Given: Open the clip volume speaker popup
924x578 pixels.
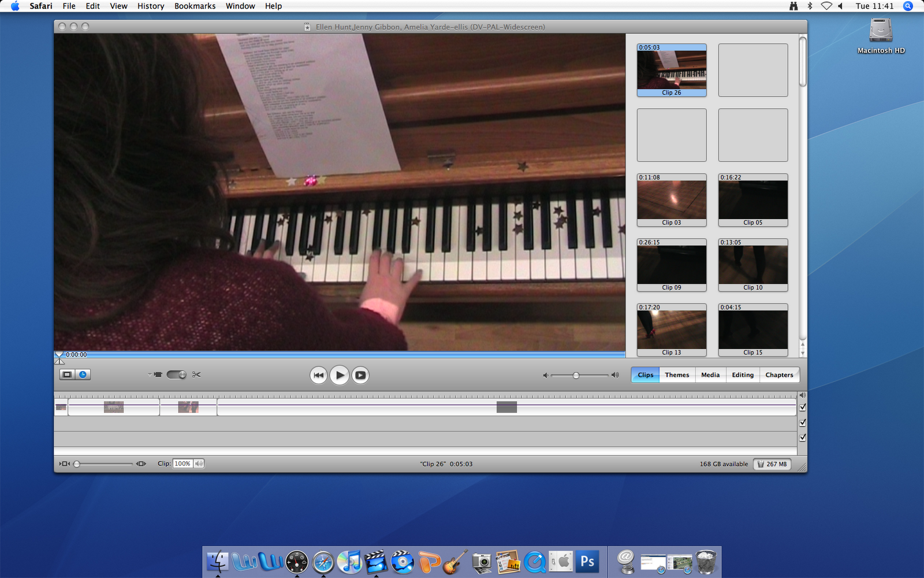Looking at the screenshot, I should tap(199, 464).
